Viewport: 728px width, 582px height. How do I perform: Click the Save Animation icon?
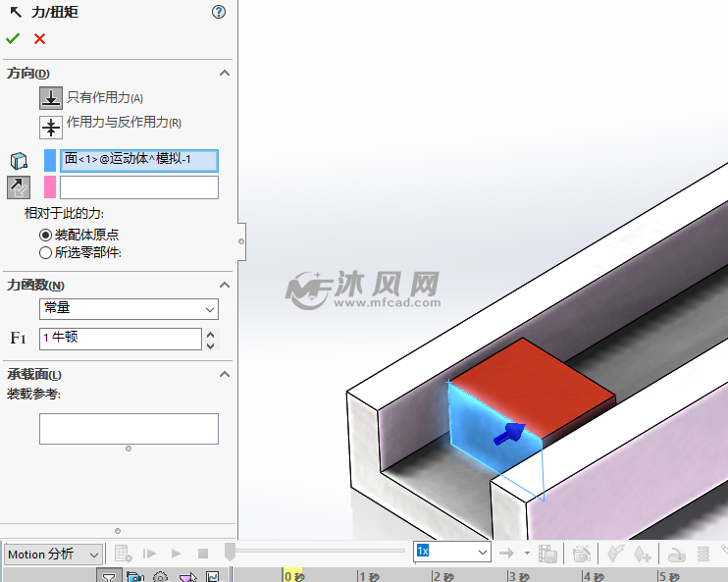547,554
